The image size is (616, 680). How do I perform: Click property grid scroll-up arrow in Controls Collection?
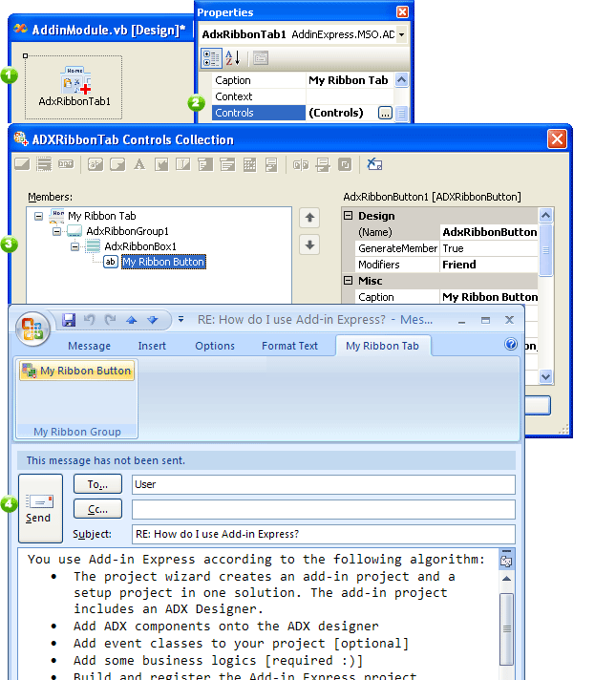point(545,215)
